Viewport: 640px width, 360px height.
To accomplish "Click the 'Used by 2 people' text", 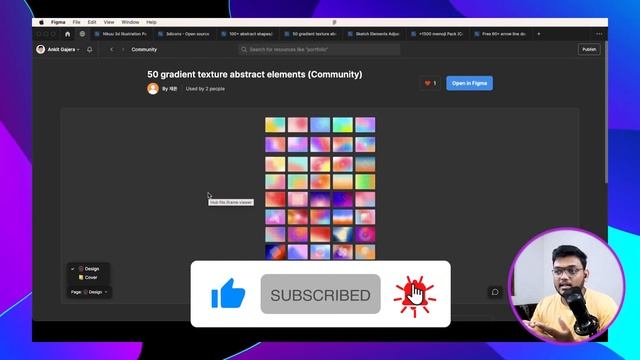I will [x=205, y=89].
